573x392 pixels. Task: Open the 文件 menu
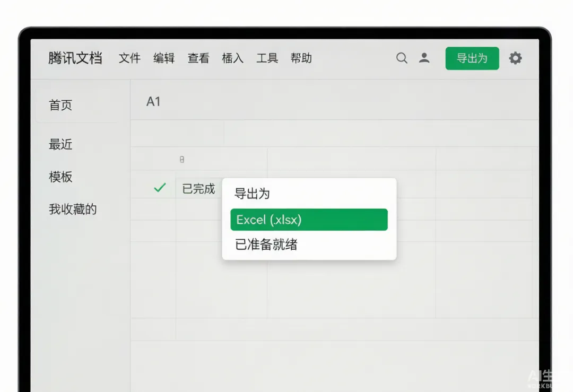[130, 58]
